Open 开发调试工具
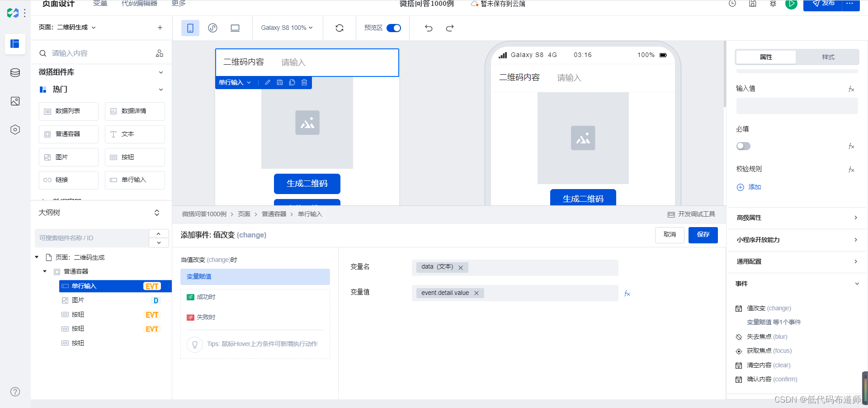 tap(692, 214)
